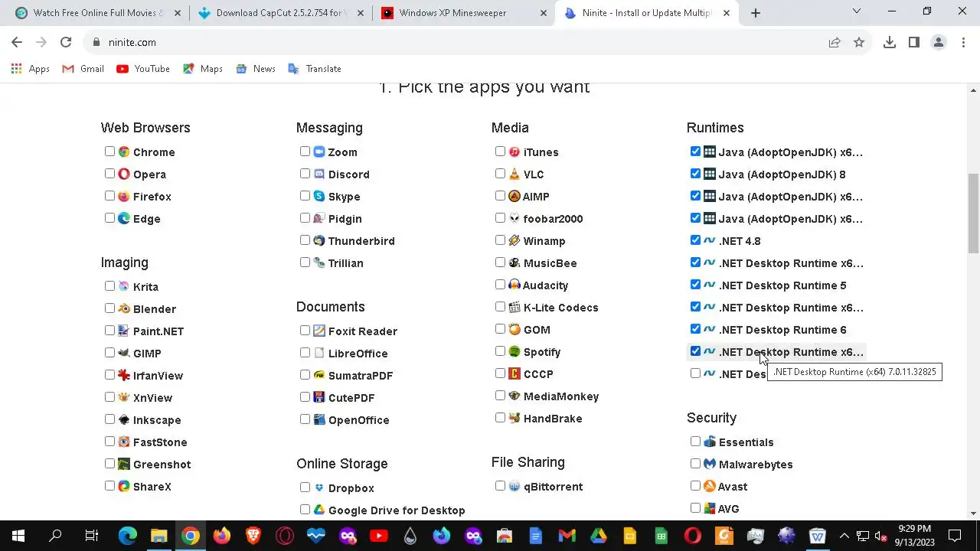Check the HandBrake checkbox
This screenshot has width=980, height=551.
(500, 418)
